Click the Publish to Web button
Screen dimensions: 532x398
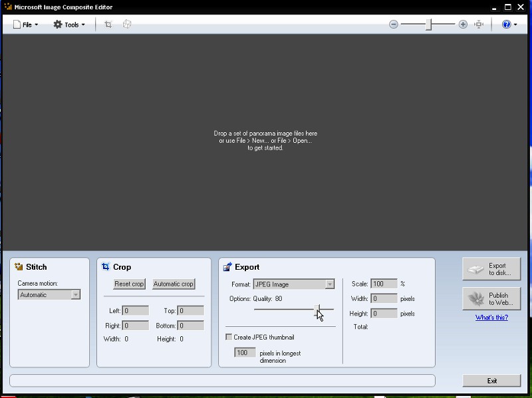pos(491,299)
